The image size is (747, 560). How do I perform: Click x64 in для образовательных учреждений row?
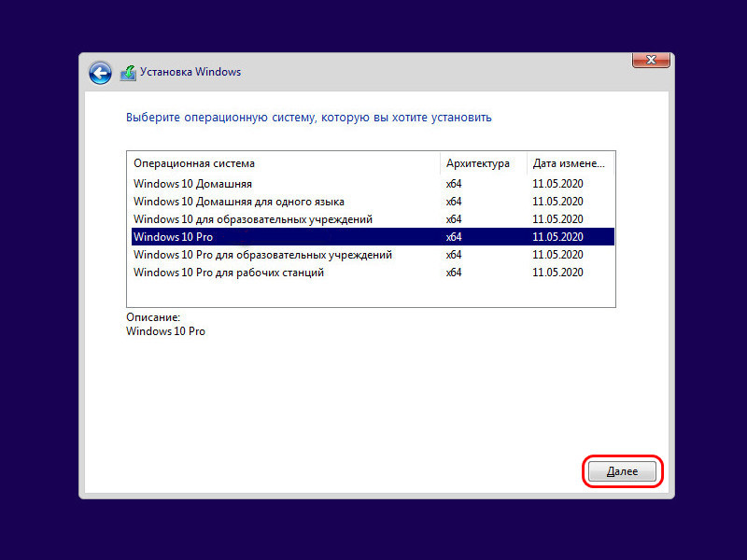point(454,219)
